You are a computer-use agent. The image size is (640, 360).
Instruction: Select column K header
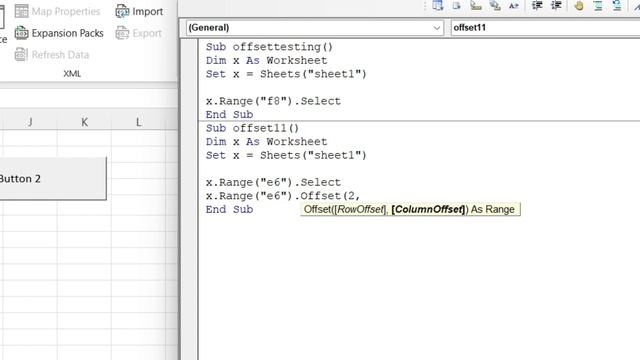[84, 122]
